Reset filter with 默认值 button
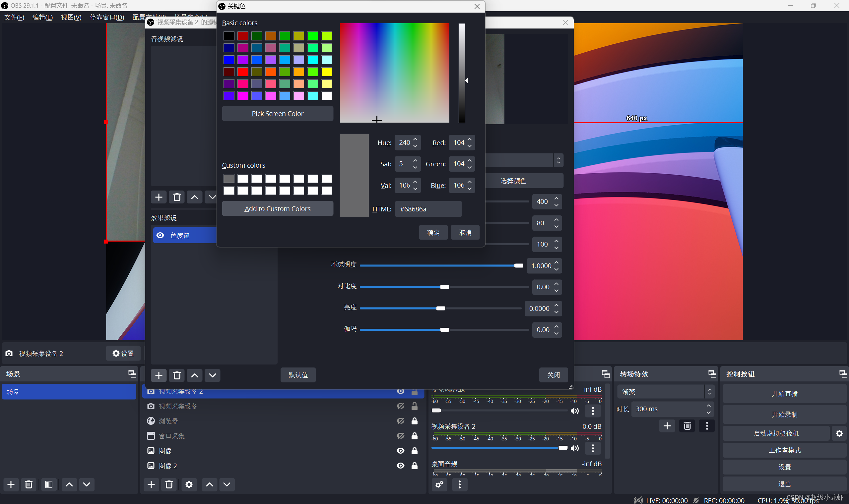The height and width of the screenshot is (504, 849). click(x=298, y=375)
